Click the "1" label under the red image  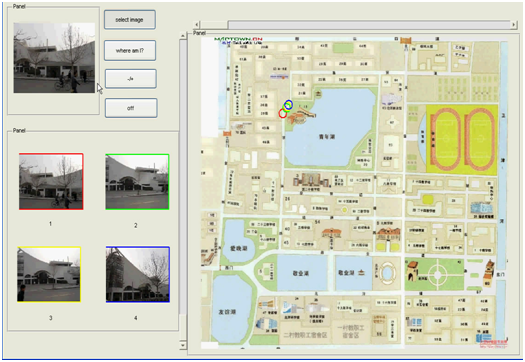pyautogui.click(x=51, y=223)
